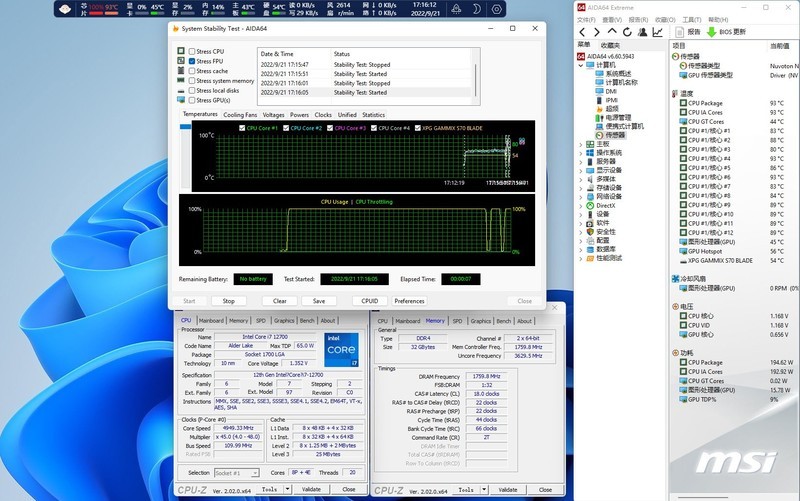Collapse the 计算机 tree node
The height and width of the screenshot is (501, 800).
tap(581, 65)
